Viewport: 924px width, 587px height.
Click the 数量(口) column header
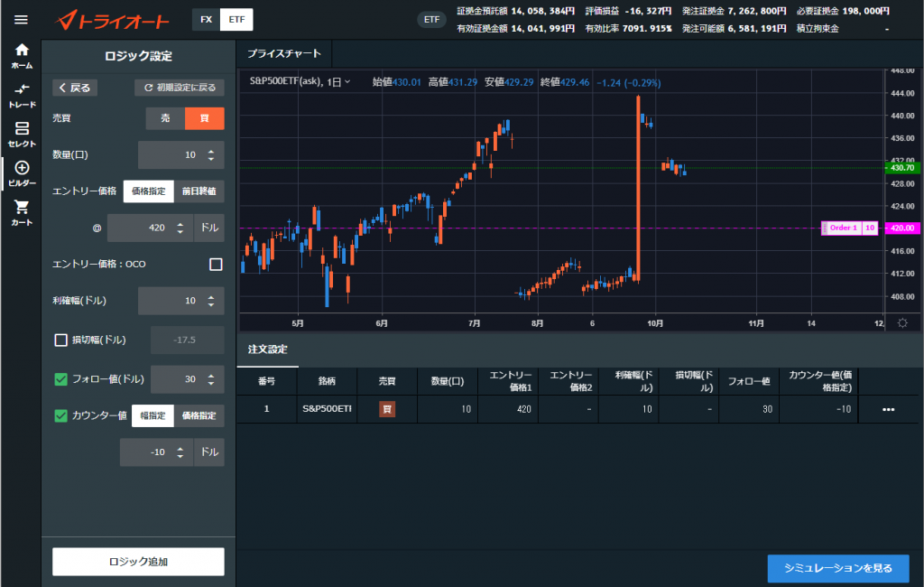448,381
